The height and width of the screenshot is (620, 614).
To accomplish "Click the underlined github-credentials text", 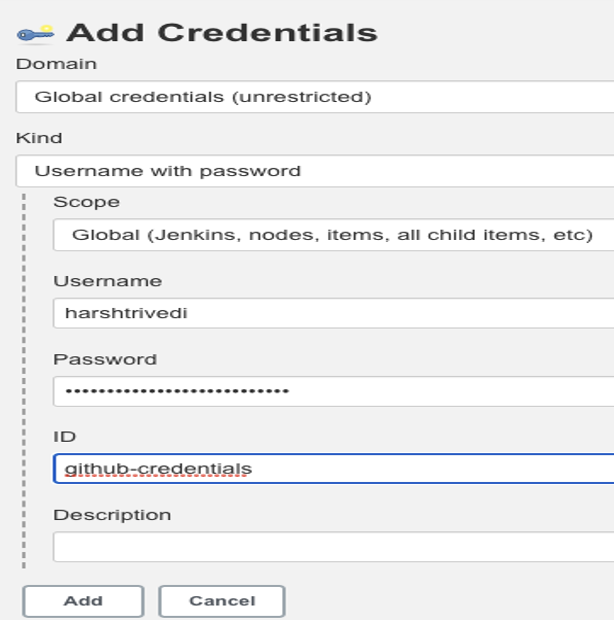I will pos(158,469).
